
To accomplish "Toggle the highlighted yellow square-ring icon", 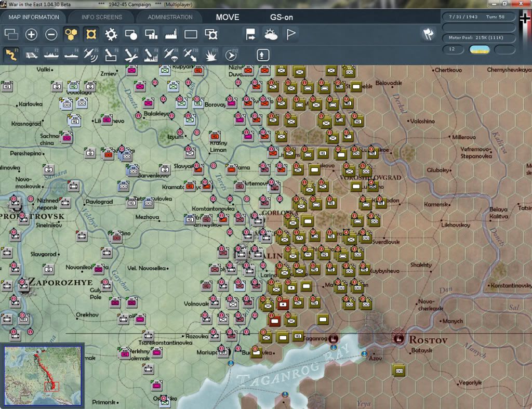I will [x=91, y=34].
